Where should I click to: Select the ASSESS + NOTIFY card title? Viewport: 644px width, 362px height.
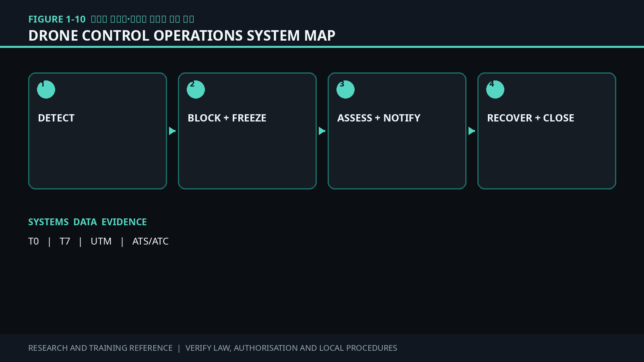click(379, 118)
